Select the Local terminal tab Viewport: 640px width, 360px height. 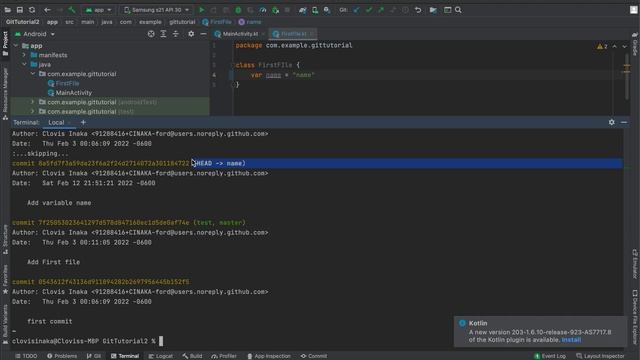[56, 122]
